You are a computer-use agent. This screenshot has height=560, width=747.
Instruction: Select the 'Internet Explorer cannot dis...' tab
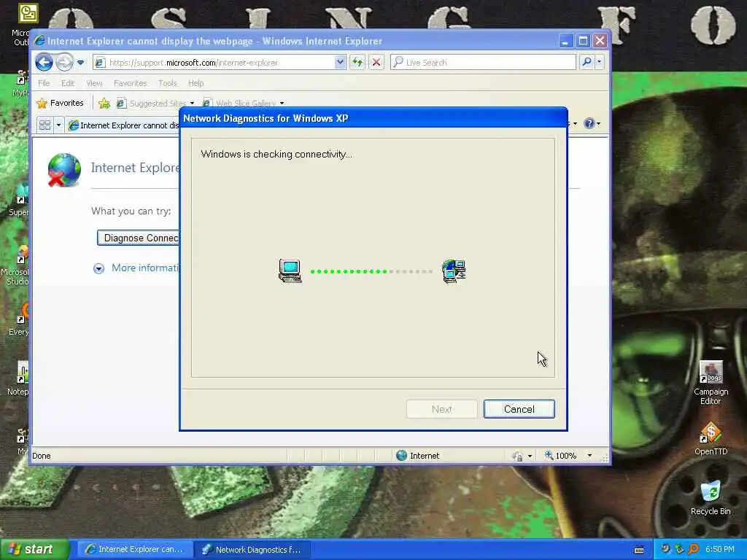[x=124, y=125]
